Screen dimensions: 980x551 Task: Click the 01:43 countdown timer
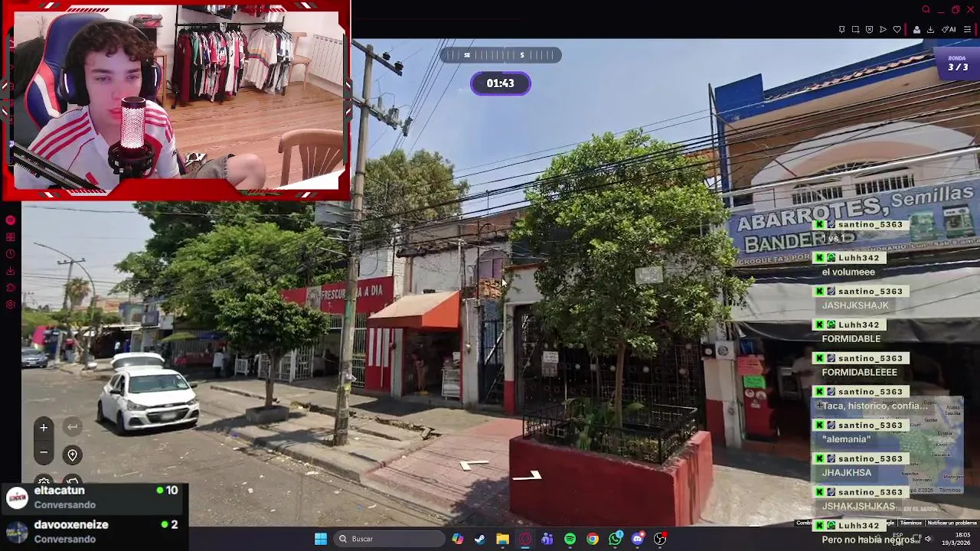501,83
